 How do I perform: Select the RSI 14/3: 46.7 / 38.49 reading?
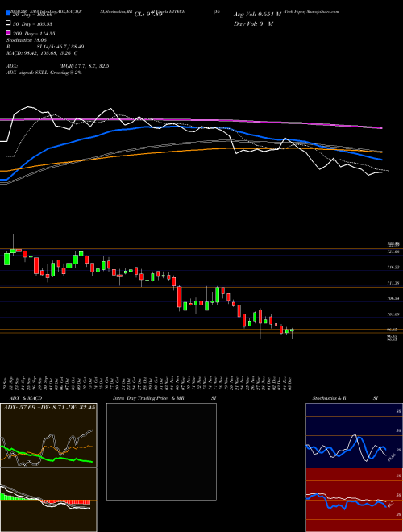pos(45,47)
